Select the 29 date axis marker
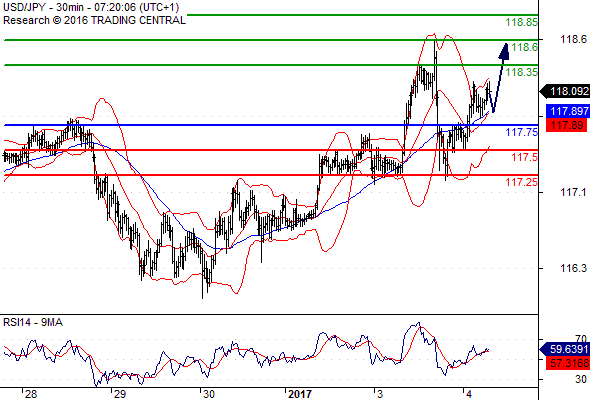Viewport: 590px width, 400px height. [x=120, y=394]
